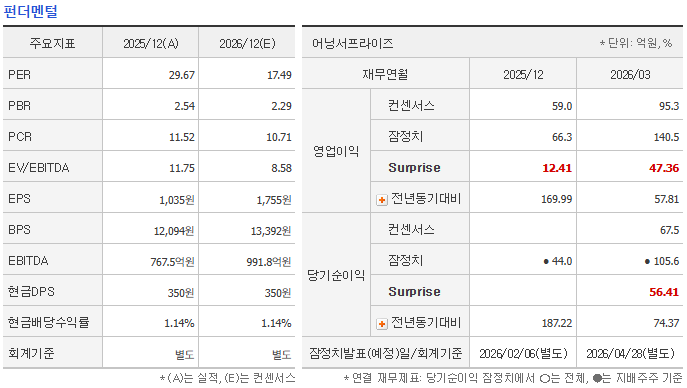Click EPS value 1,035원
687x388 pixels.
(x=177, y=200)
